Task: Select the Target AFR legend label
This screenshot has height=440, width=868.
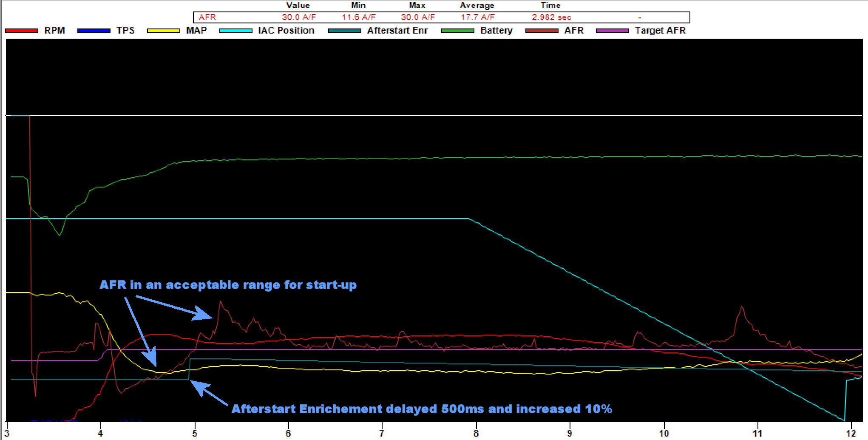Action: pos(661,31)
